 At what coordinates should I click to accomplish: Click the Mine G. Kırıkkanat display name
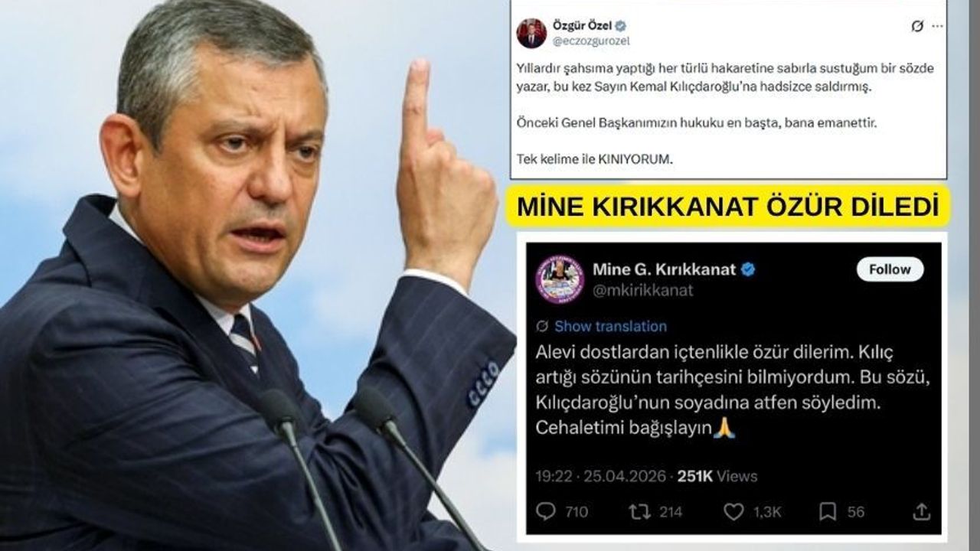(x=665, y=269)
